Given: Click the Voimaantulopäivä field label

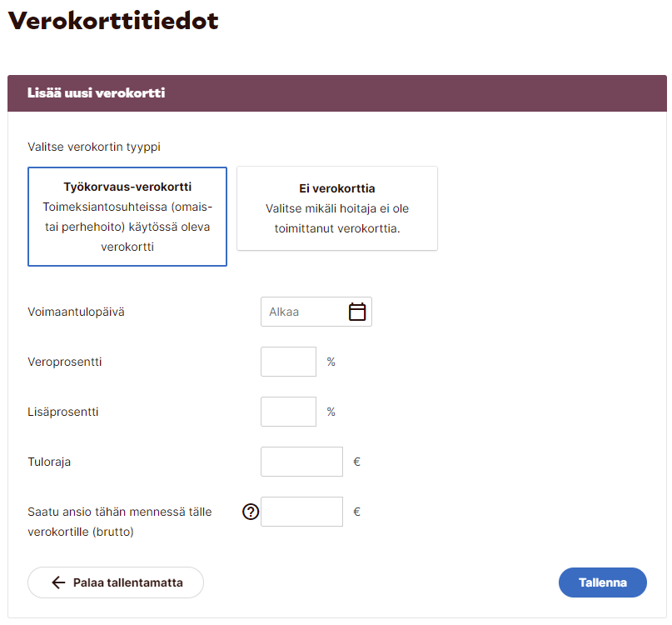Looking at the screenshot, I should pos(82,312).
